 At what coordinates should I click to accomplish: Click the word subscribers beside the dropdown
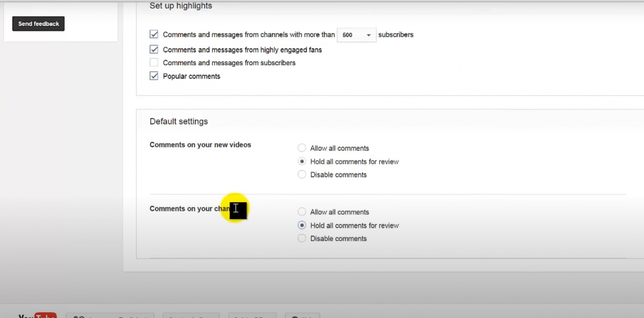pos(396,35)
